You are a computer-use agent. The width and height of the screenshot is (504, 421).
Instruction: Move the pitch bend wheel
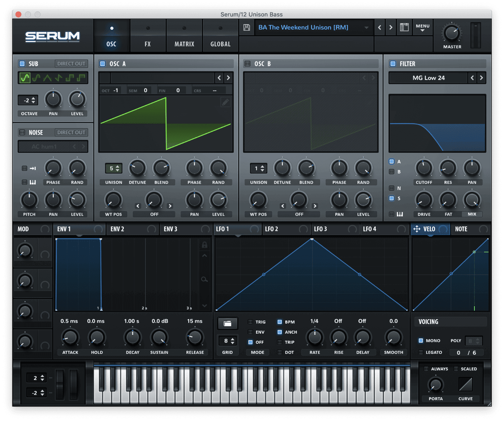pos(59,385)
